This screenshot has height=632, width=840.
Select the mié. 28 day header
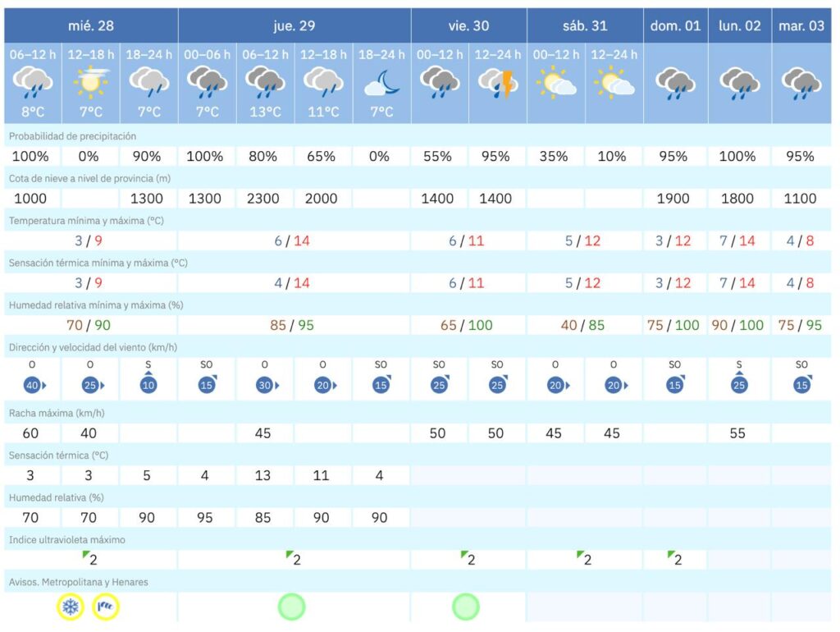(90, 25)
